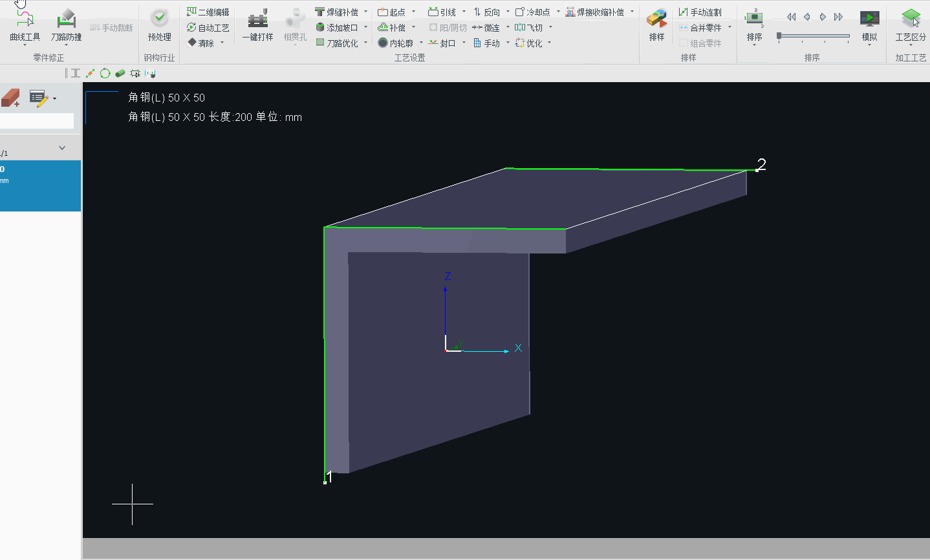Click the 二维编辑 2D edit button
930x560 pixels.
point(208,12)
